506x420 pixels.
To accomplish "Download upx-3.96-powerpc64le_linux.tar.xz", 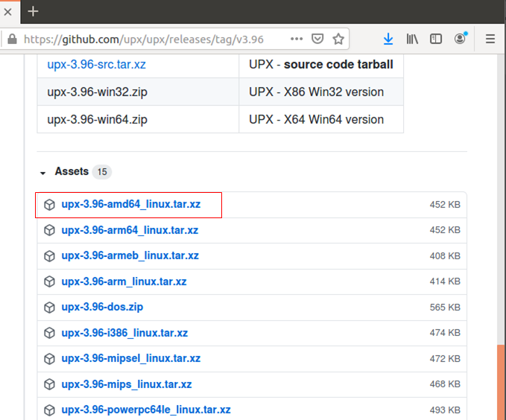I will coord(146,410).
